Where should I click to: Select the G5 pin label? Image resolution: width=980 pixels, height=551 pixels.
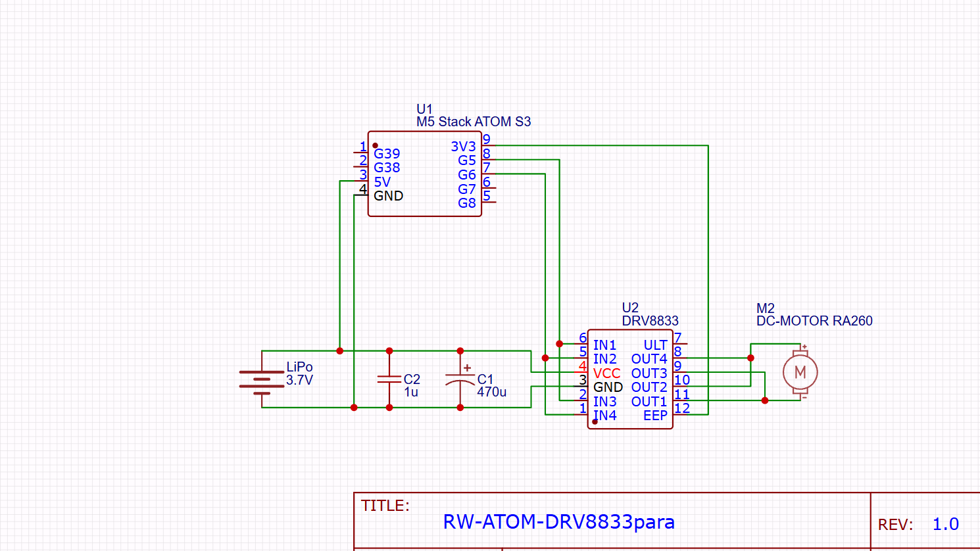click(x=467, y=160)
